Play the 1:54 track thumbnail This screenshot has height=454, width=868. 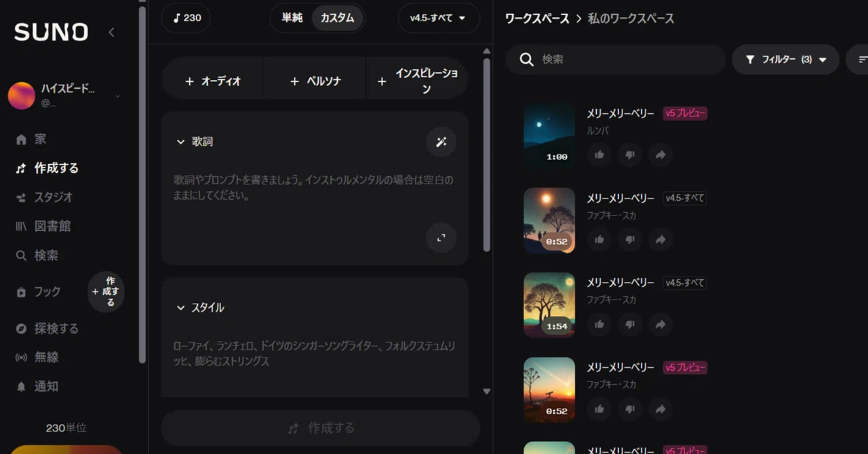[x=549, y=305]
